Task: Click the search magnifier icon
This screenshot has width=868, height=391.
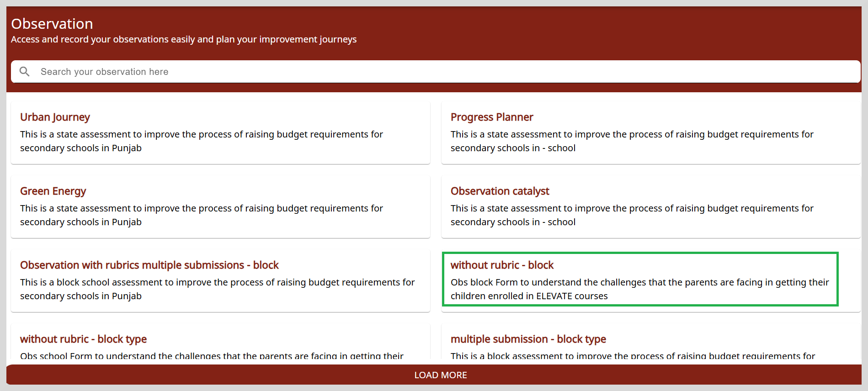Action: (25, 72)
